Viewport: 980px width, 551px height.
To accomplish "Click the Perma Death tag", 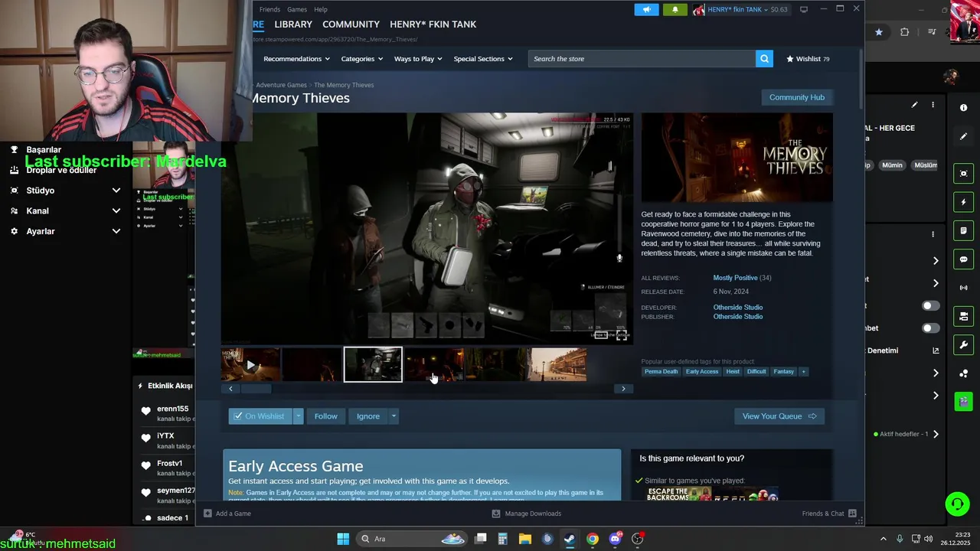I will coord(661,372).
